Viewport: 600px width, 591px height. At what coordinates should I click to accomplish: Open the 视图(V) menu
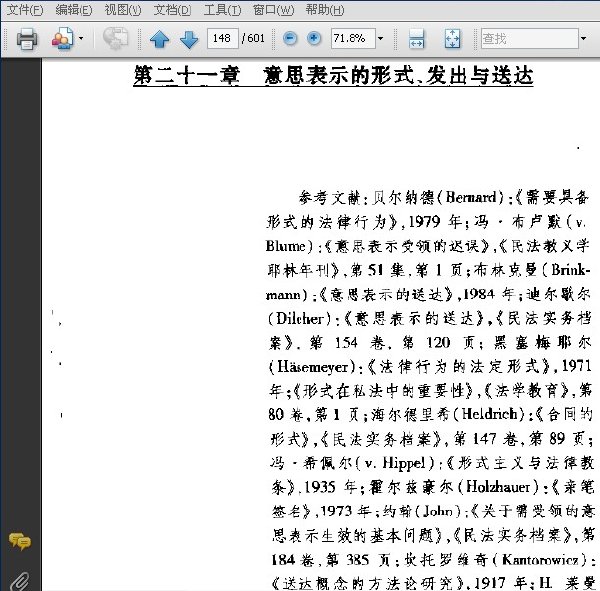pyautogui.click(x=123, y=10)
